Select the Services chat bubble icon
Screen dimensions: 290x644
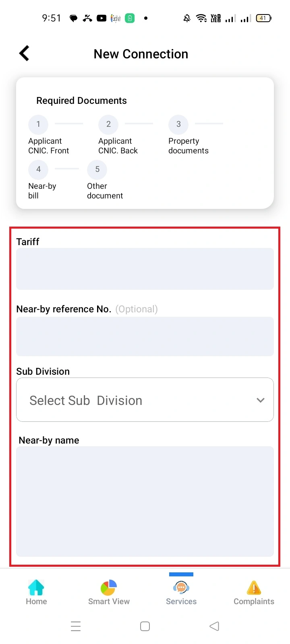point(181,588)
